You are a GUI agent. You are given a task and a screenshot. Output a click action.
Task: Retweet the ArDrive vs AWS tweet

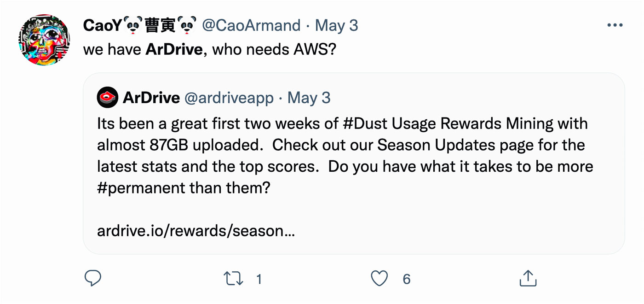tap(233, 279)
